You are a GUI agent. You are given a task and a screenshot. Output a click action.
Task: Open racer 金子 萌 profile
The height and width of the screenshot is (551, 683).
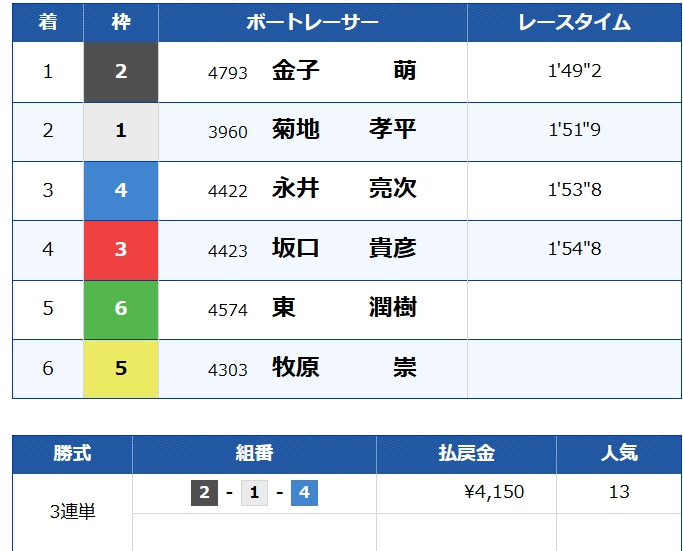[x=343, y=71]
